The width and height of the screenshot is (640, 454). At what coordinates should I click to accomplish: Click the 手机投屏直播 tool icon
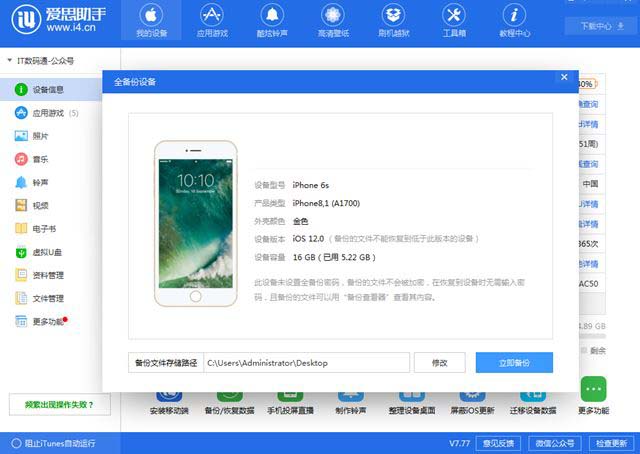(290, 402)
